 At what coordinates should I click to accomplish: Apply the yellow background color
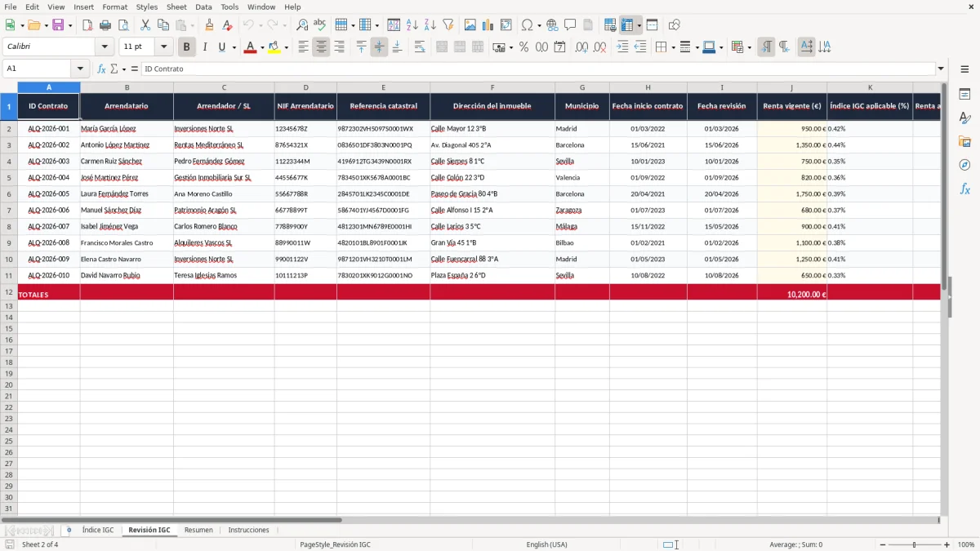coord(274,47)
